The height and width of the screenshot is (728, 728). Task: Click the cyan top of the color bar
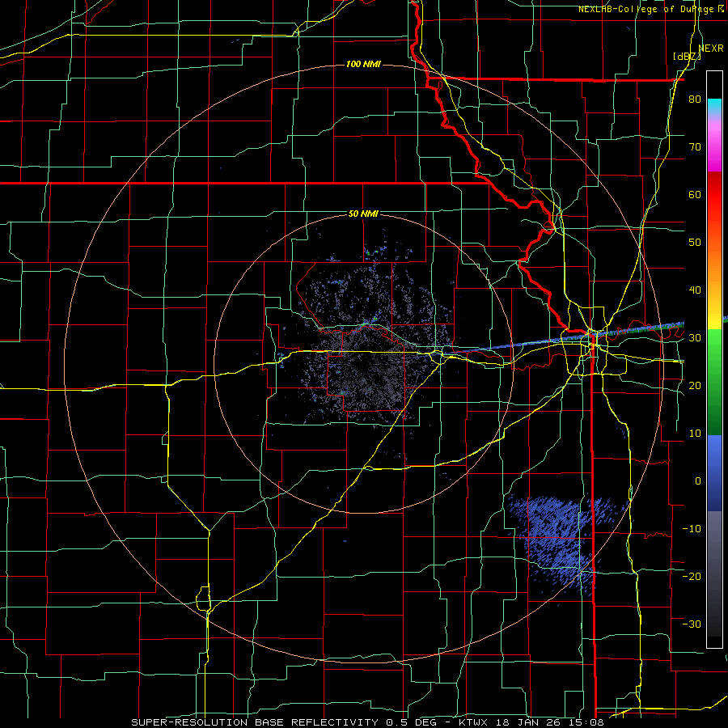[x=714, y=107]
